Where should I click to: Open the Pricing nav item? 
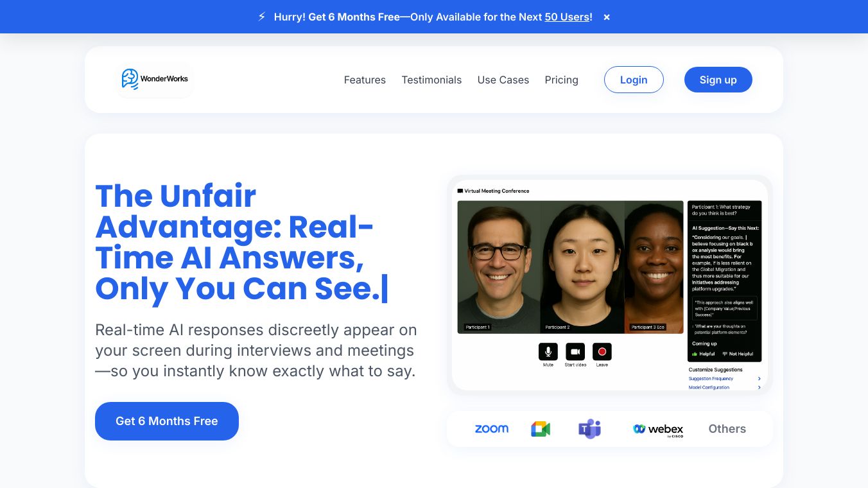tap(562, 80)
